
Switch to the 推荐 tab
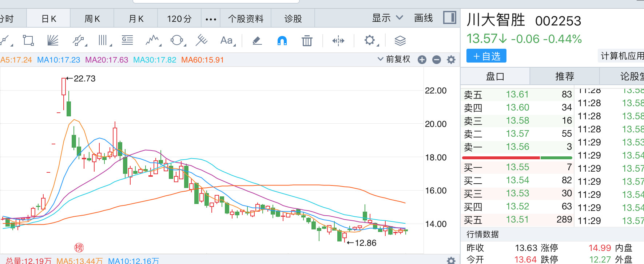(x=564, y=76)
